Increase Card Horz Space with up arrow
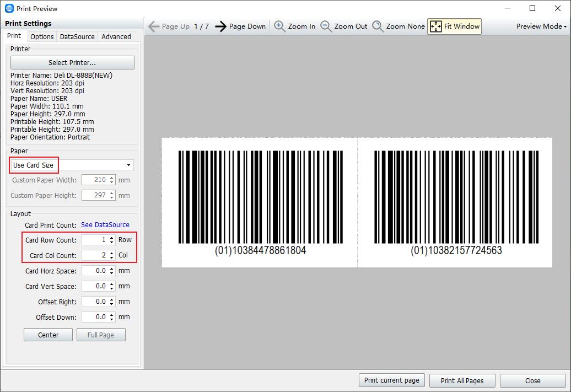The height and width of the screenshot is (392, 571). (x=112, y=269)
